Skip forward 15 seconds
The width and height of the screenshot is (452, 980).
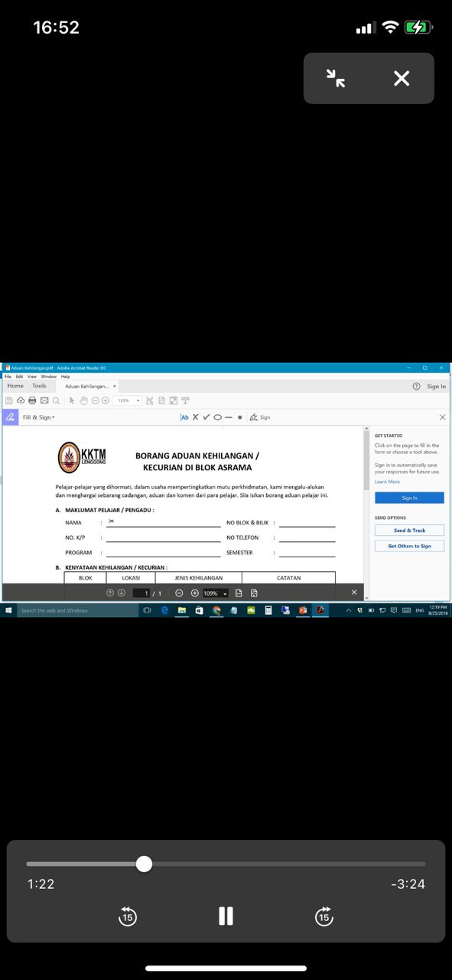tap(324, 916)
